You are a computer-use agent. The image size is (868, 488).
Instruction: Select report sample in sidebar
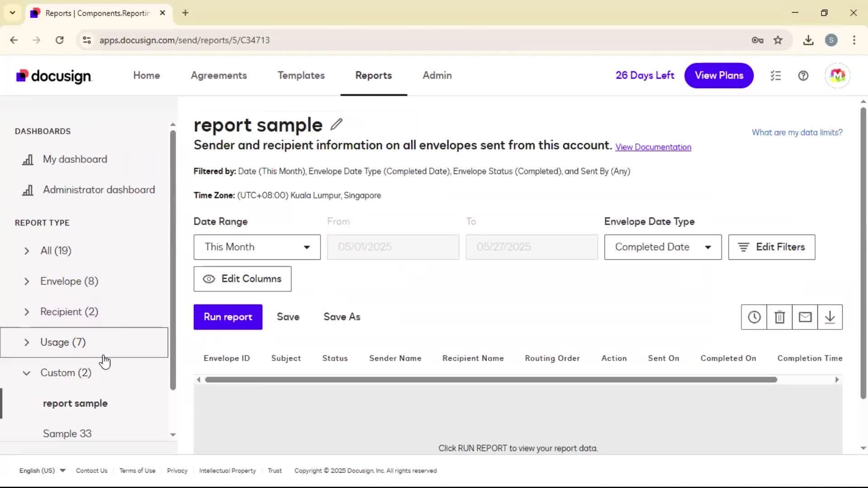[x=75, y=404]
